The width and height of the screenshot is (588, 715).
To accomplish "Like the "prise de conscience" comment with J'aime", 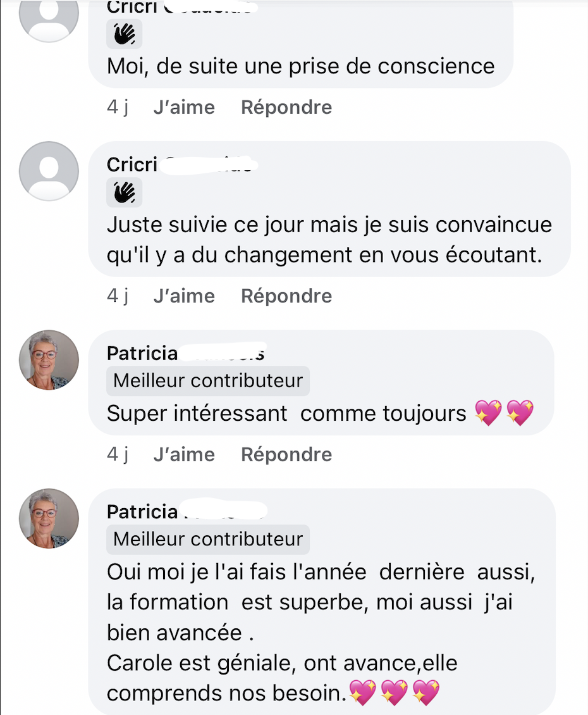I will pos(184,108).
